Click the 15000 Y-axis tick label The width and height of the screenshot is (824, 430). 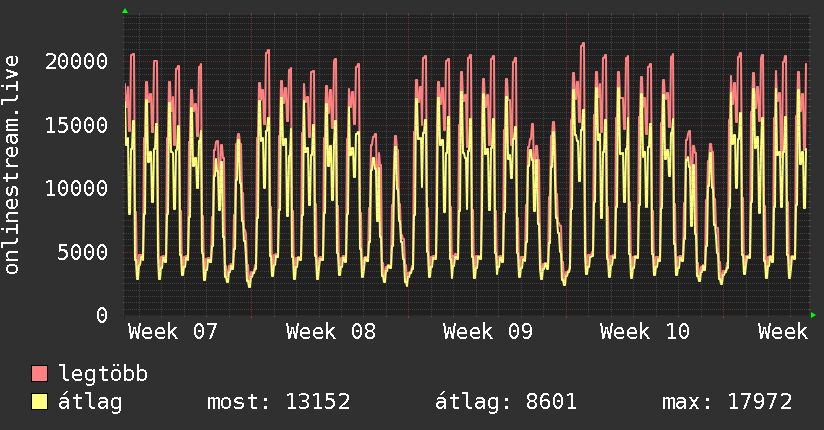(x=77, y=125)
